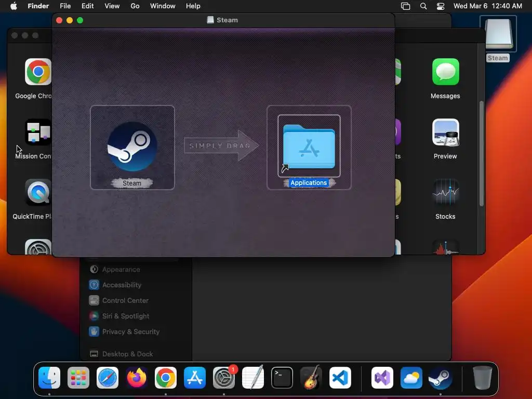Open Control Center in menu bar
The width and height of the screenshot is (532, 399).
click(x=441, y=6)
